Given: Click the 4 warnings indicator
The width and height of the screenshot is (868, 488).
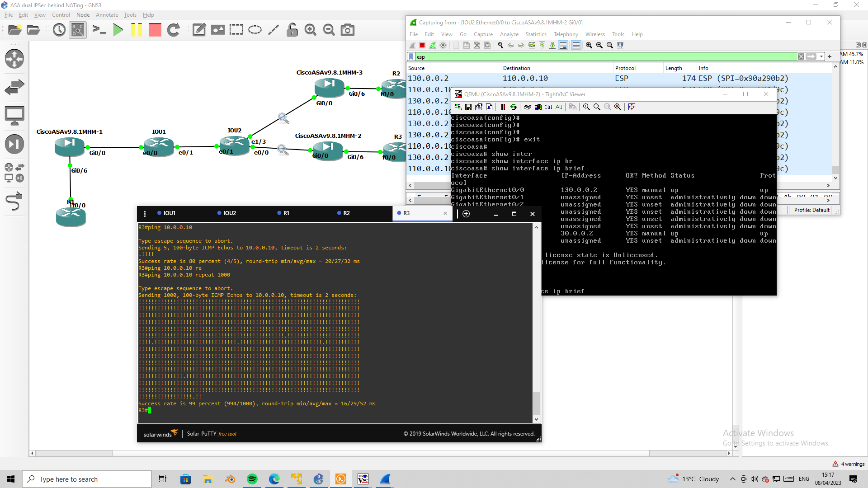Looking at the screenshot, I should [849, 464].
